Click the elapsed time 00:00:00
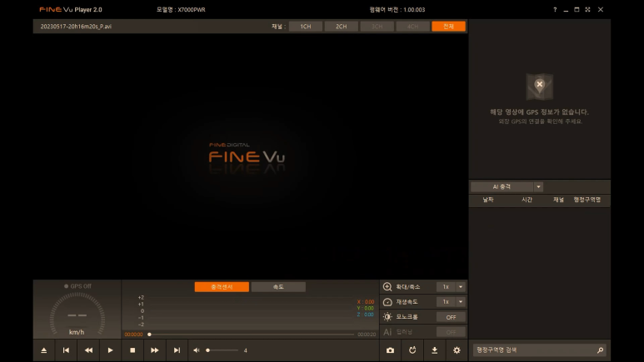This screenshot has height=362, width=644. pos(133,335)
